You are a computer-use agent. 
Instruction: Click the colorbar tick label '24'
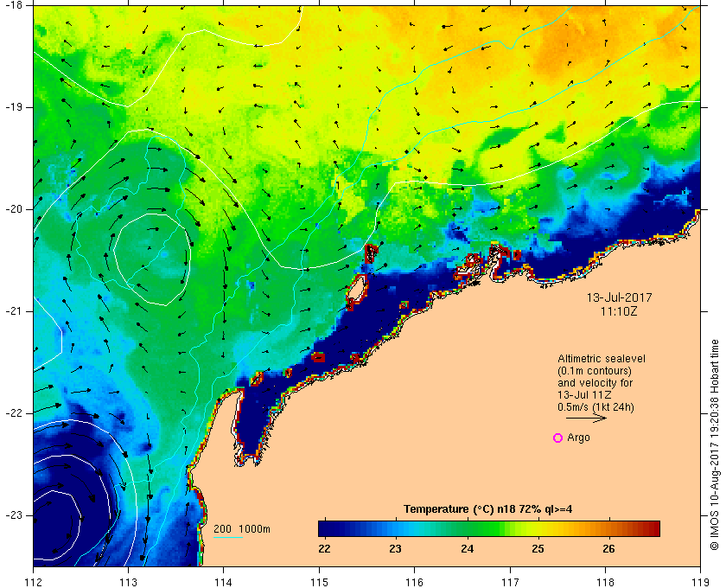(468, 549)
